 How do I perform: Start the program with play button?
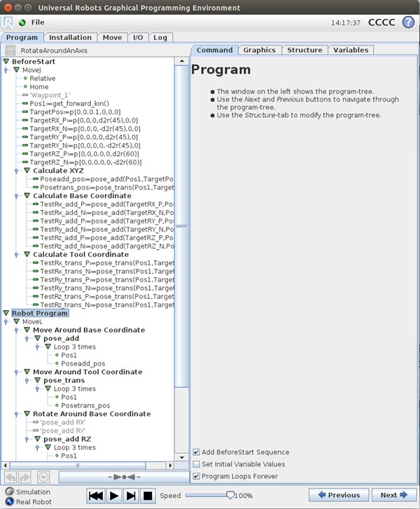113,496
